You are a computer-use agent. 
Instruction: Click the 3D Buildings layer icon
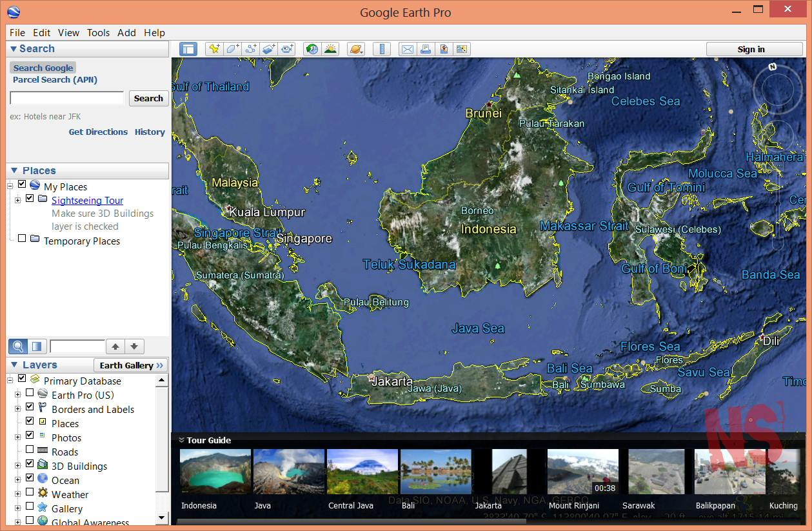[x=43, y=465]
